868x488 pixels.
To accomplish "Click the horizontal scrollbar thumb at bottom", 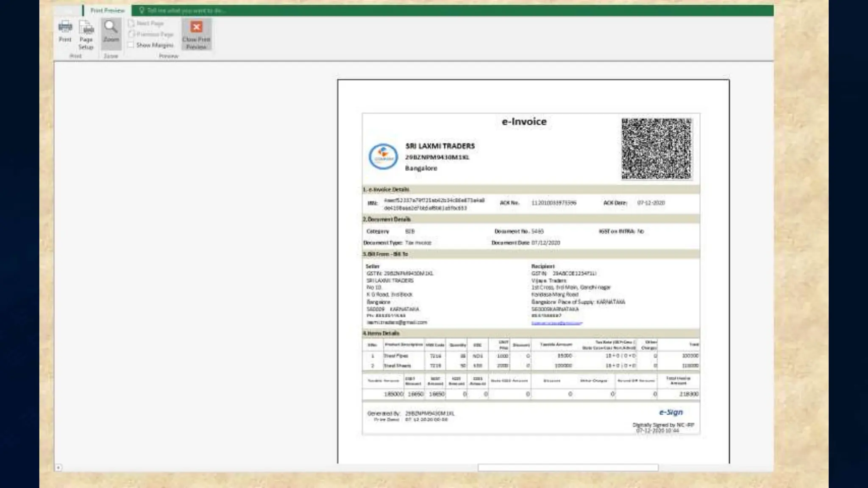I will [x=568, y=468].
